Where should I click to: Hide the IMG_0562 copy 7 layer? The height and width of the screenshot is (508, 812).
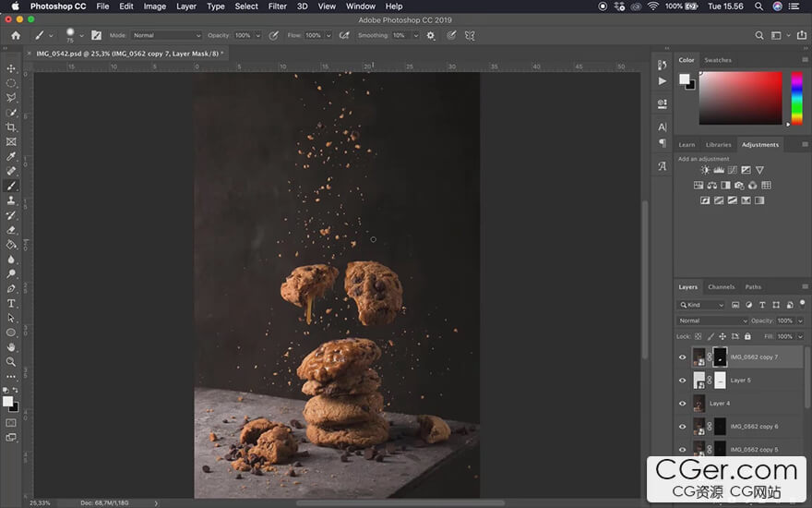(682, 357)
